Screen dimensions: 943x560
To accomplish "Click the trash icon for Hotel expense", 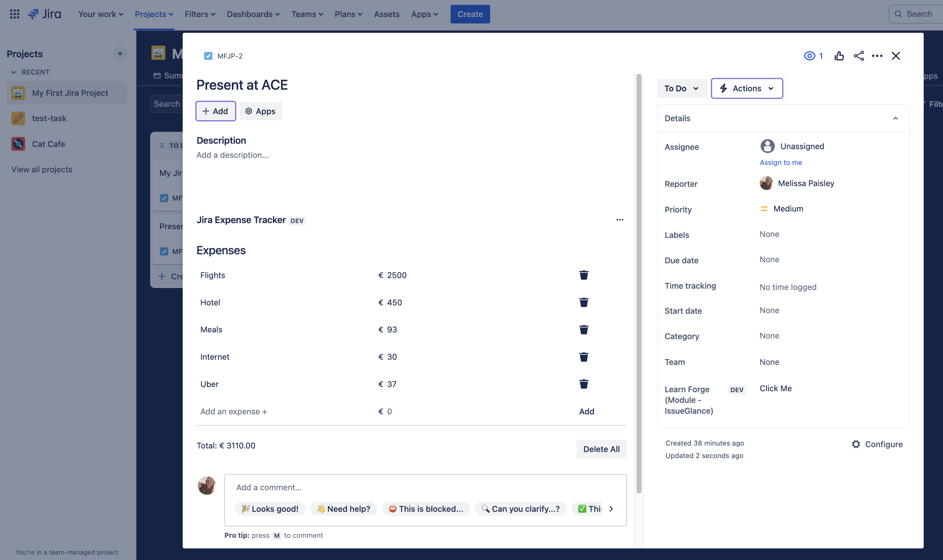I will tap(584, 302).
